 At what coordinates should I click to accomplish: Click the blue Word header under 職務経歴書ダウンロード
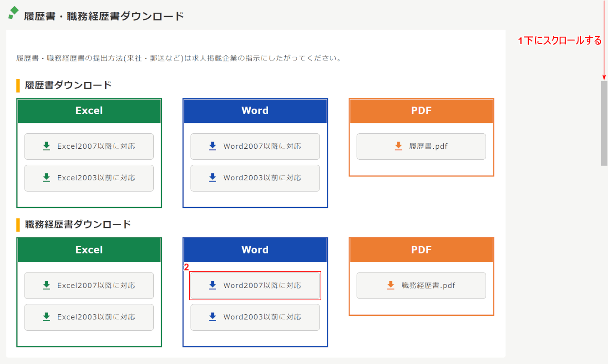pyautogui.click(x=255, y=250)
